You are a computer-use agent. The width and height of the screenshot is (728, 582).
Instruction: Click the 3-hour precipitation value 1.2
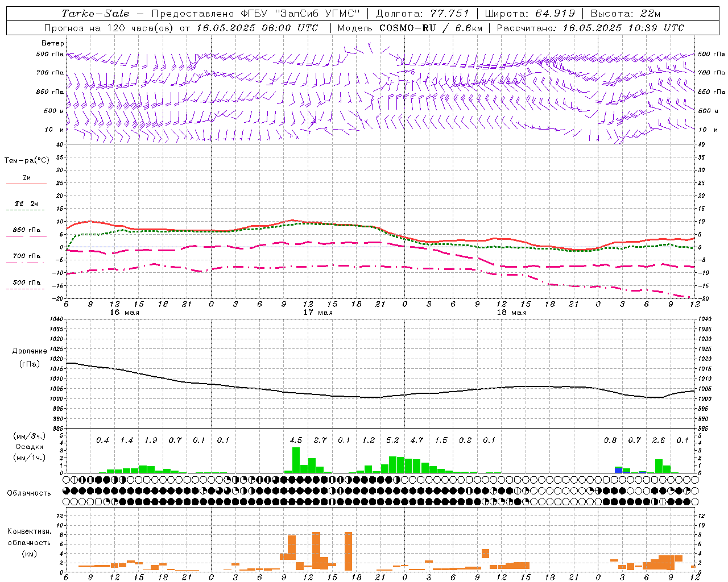369,440
